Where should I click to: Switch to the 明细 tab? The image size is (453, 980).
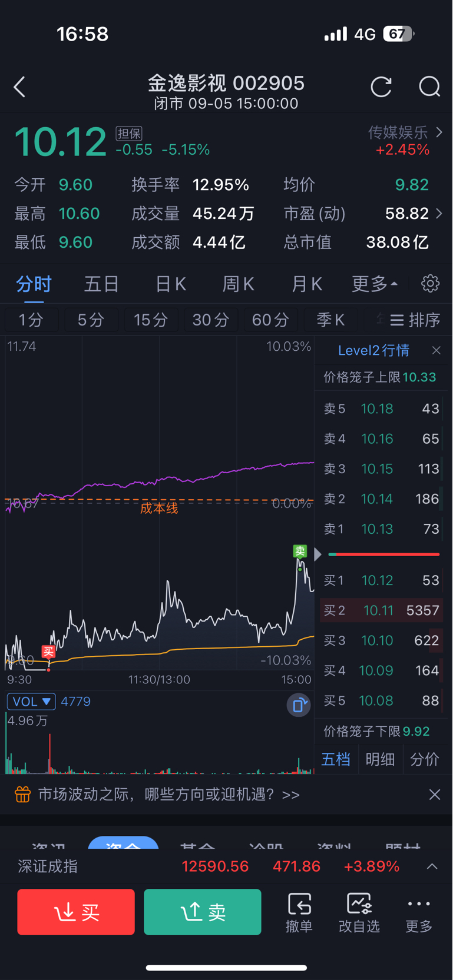pyautogui.click(x=380, y=759)
